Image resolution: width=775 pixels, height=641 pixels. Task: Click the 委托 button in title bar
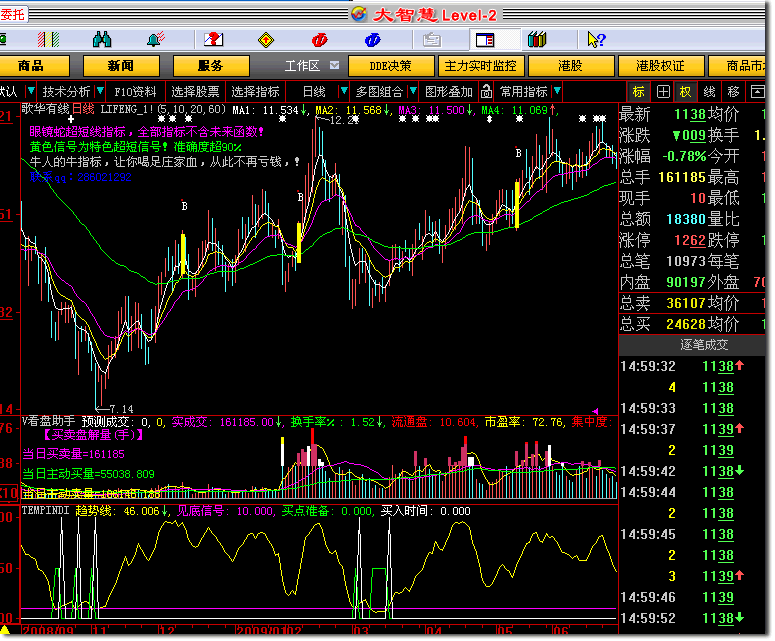pyautogui.click(x=13, y=14)
